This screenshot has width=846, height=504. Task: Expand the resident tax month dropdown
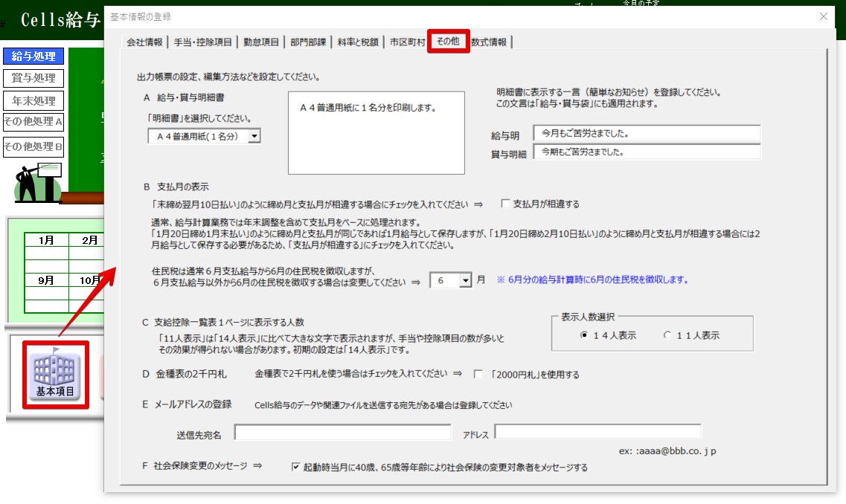[x=466, y=280]
